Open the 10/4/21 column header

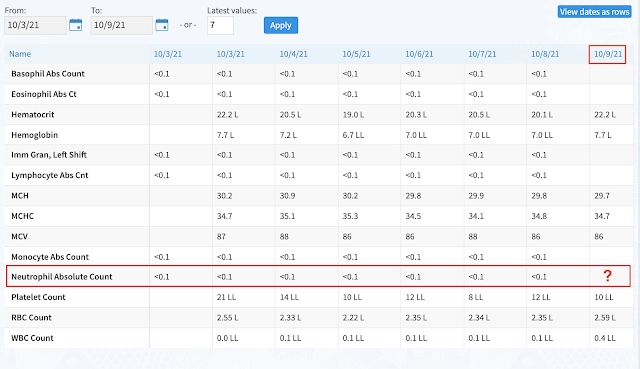pyautogui.click(x=293, y=54)
